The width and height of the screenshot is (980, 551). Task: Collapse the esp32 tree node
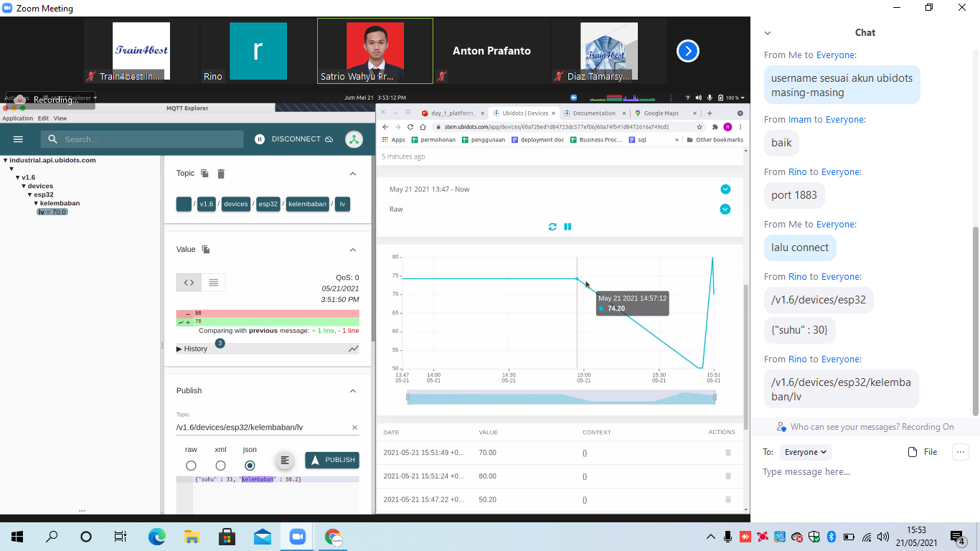[29, 195]
